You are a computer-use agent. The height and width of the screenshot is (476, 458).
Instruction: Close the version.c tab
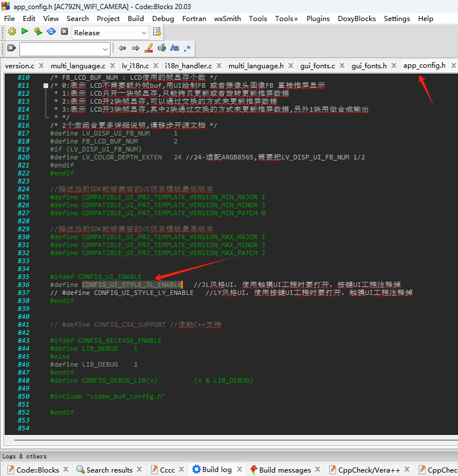[x=42, y=65]
